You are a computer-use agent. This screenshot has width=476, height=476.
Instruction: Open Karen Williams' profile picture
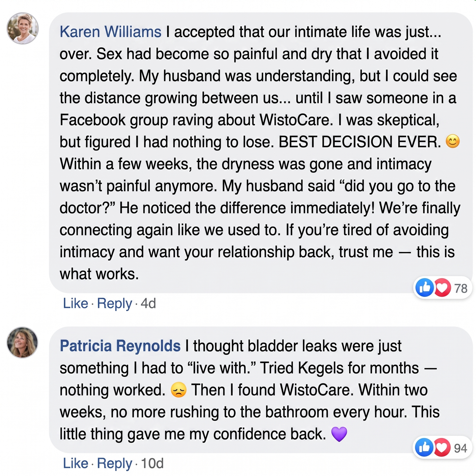coord(23,28)
